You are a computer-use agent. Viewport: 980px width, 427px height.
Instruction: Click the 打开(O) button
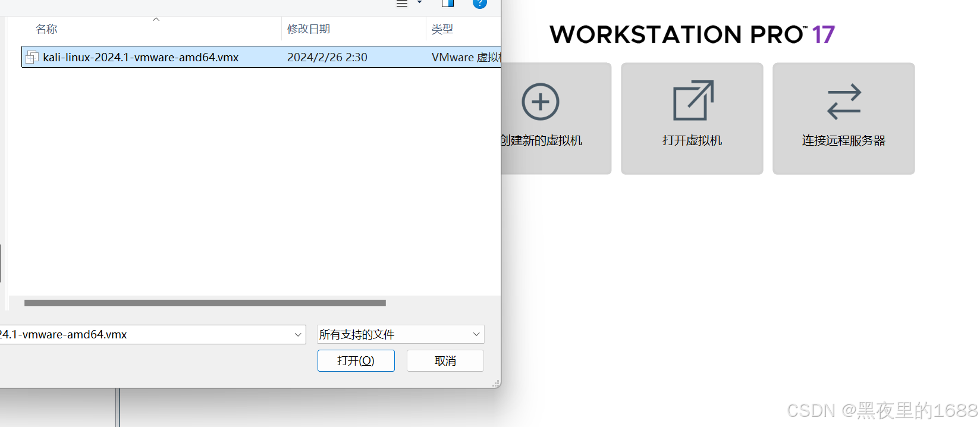356,360
